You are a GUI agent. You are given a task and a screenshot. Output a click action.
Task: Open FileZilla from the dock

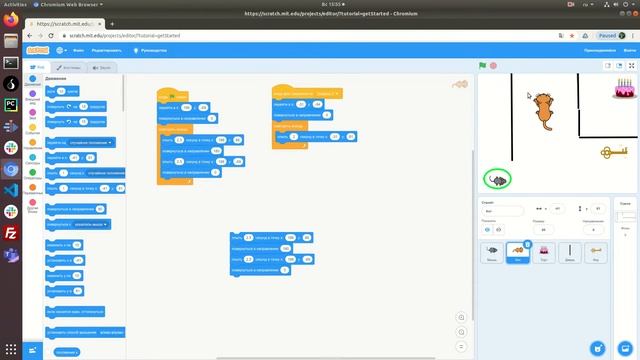[x=11, y=233]
